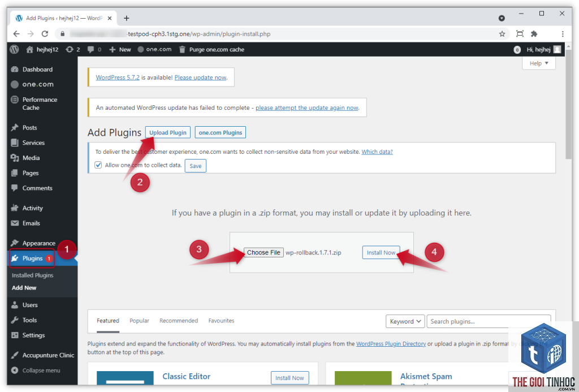The width and height of the screenshot is (579, 392).
Task: Open the one.com admin bar item
Action: pyautogui.click(x=154, y=49)
